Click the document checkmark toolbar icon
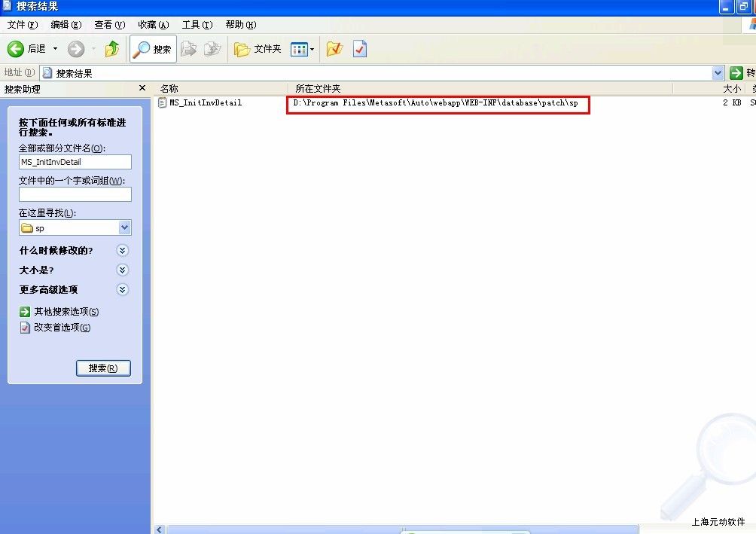 point(360,49)
